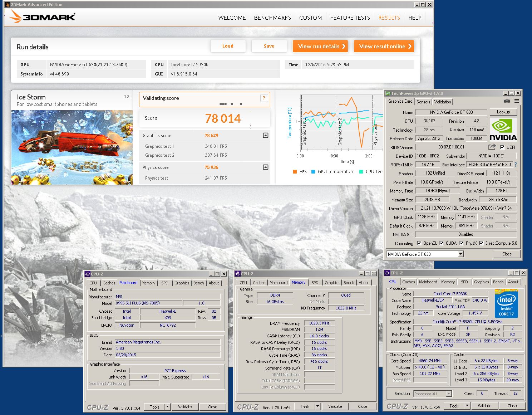Click the Load button in Run details
Viewport: 532px width, 415px height.
(228, 46)
